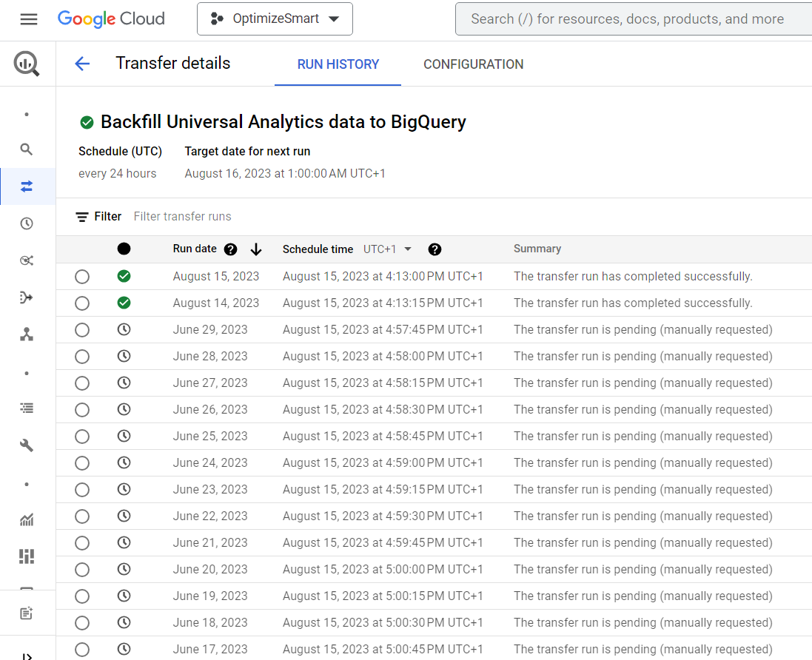Click the Summary column header
Screen dimensions: 812x660
pos(537,249)
